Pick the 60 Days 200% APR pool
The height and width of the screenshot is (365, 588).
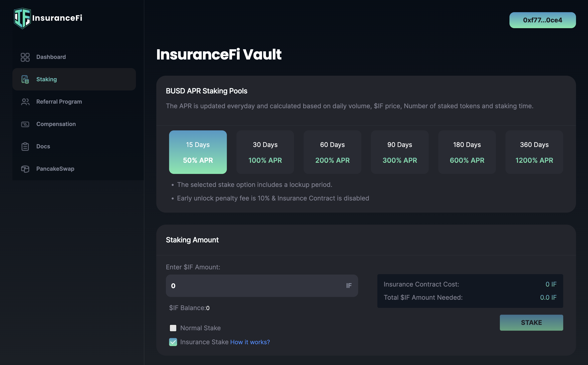coord(332,152)
